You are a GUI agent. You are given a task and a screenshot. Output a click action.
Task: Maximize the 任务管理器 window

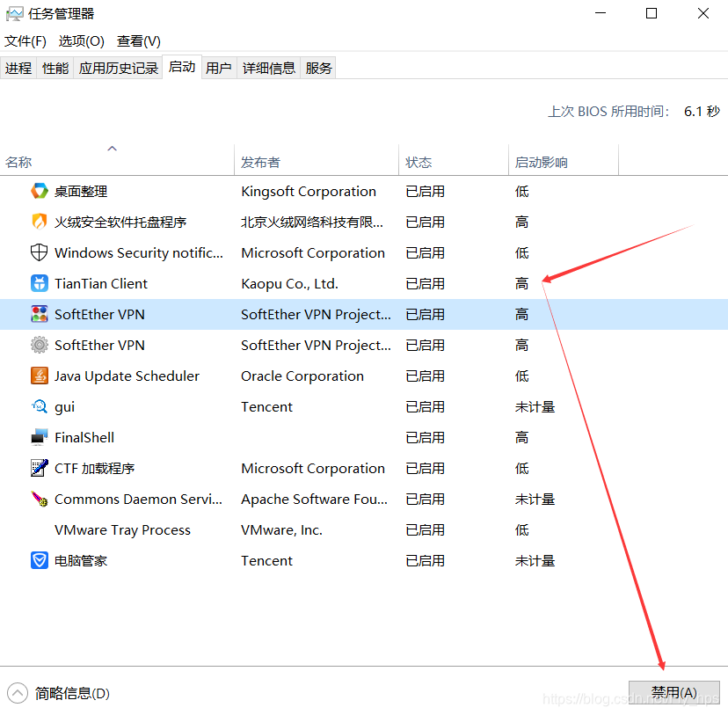(652, 13)
